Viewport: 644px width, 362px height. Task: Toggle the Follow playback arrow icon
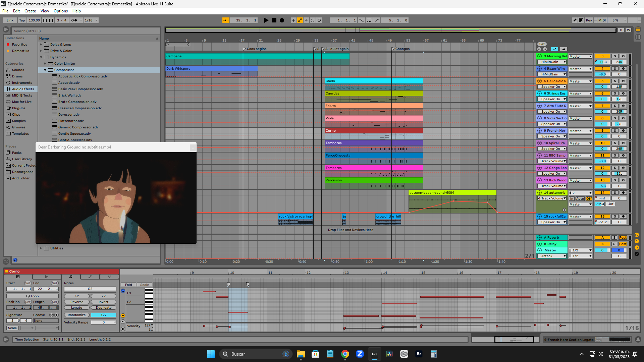(226, 20)
